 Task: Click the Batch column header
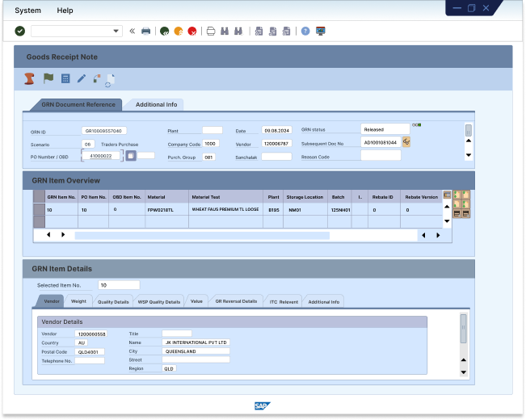click(338, 197)
